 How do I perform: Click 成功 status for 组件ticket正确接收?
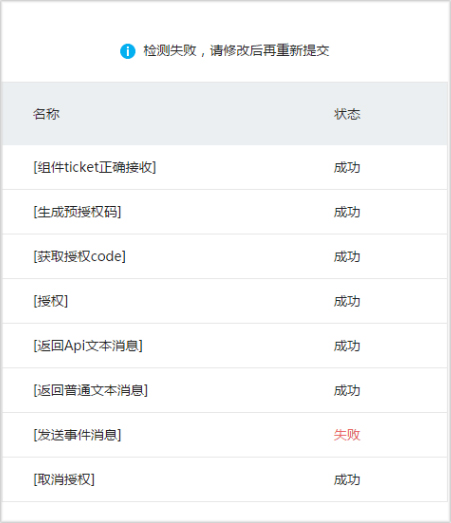(x=347, y=167)
